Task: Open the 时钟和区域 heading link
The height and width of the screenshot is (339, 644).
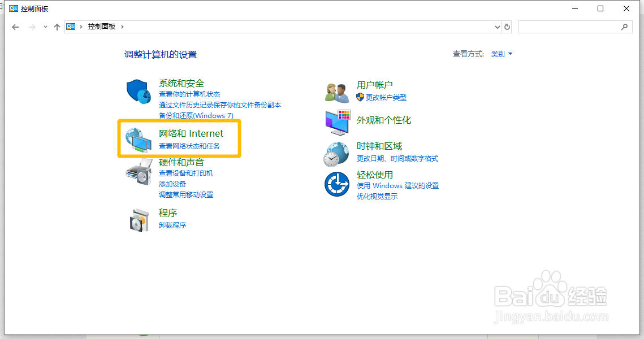Action: [379, 146]
